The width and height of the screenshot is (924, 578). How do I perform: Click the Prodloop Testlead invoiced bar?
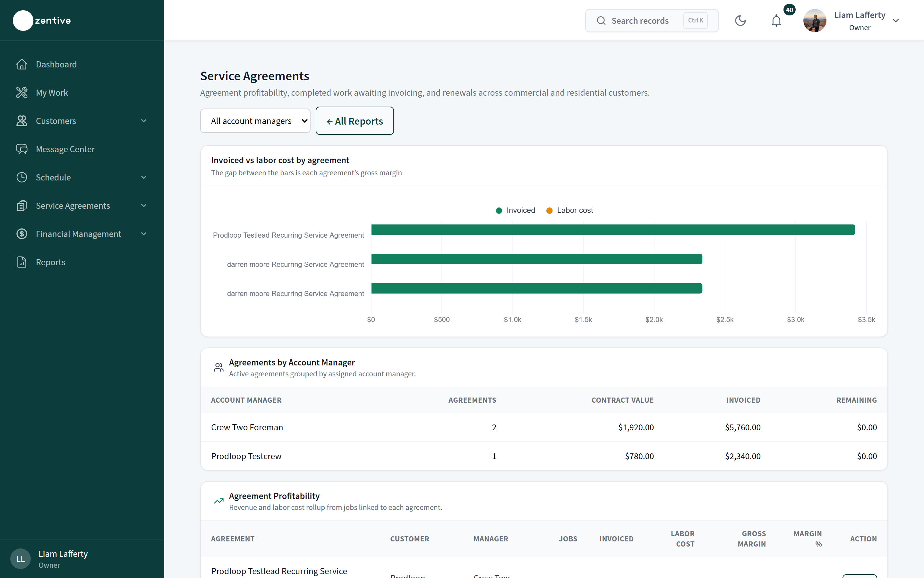[613, 230]
